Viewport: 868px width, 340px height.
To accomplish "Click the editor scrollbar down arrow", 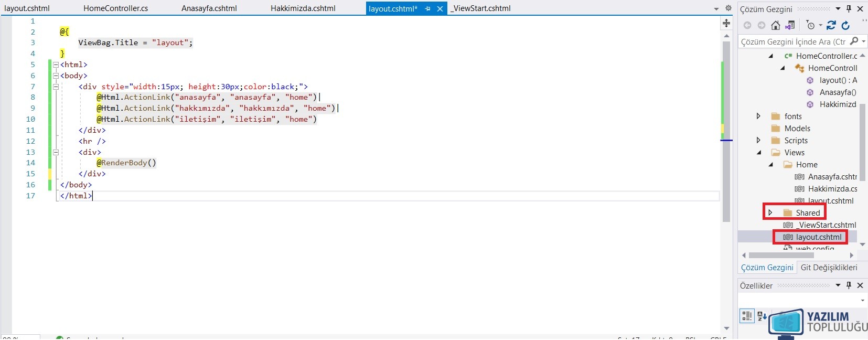I will point(726,328).
